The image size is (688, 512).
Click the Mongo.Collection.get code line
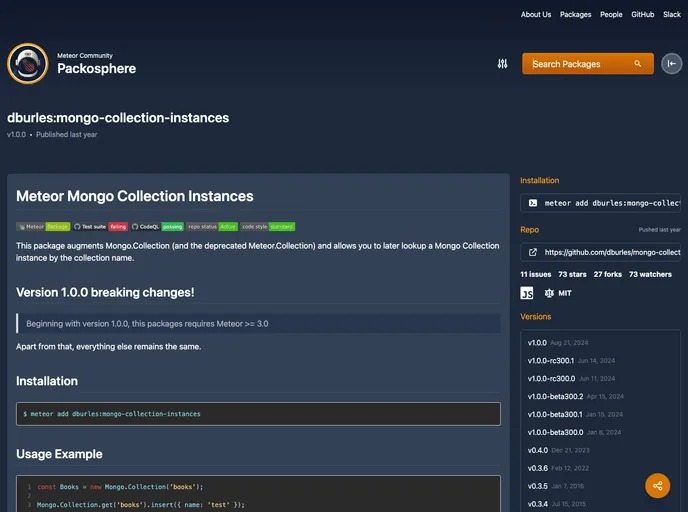click(x=141, y=505)
